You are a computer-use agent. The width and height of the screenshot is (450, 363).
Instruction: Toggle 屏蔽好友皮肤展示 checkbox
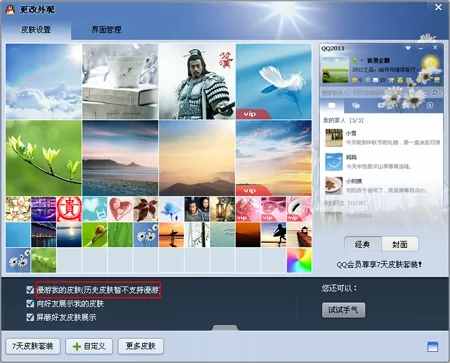tap(30, 317)
